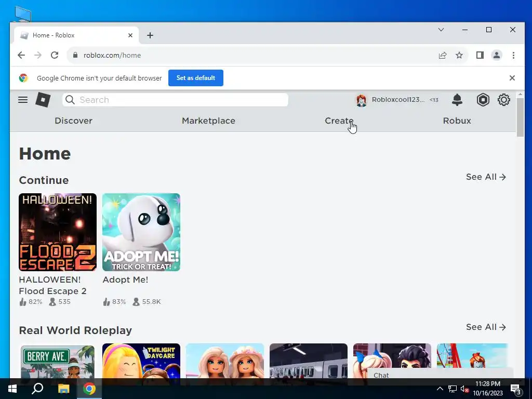This screenshot has height=399, width=532.
Task: Focus the Roblox search field
Action: point(175,100)
